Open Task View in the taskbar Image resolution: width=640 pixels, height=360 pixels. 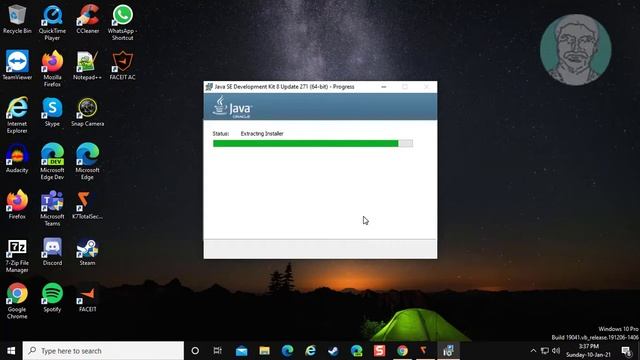tap(218, 351)
